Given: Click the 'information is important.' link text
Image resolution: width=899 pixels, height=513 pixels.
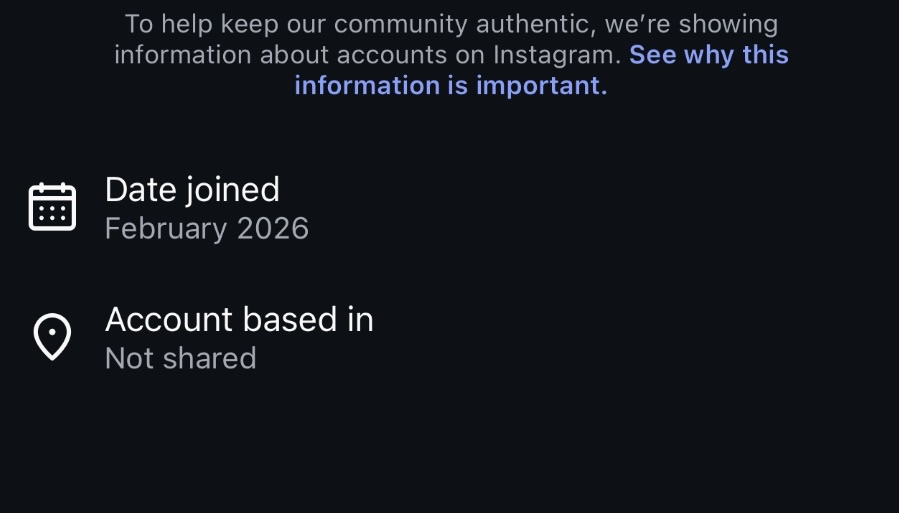Looking at the screenshot, I should [451, 85].
